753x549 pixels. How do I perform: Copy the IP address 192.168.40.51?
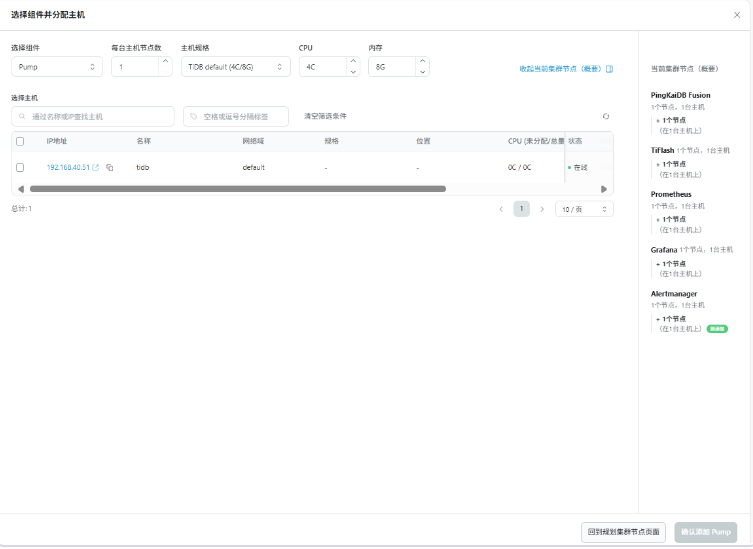coord(110,167)
